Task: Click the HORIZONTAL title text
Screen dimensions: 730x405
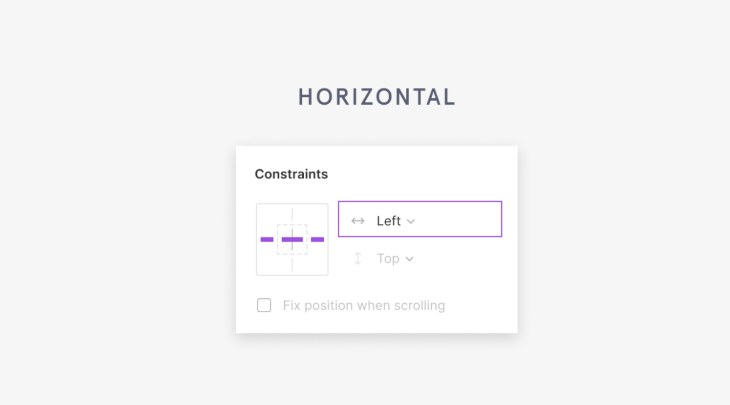Action: 377,97
